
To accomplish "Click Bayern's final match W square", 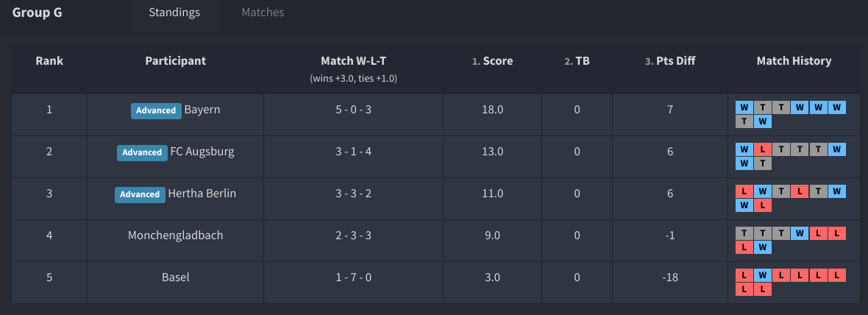I will [763, 121].
